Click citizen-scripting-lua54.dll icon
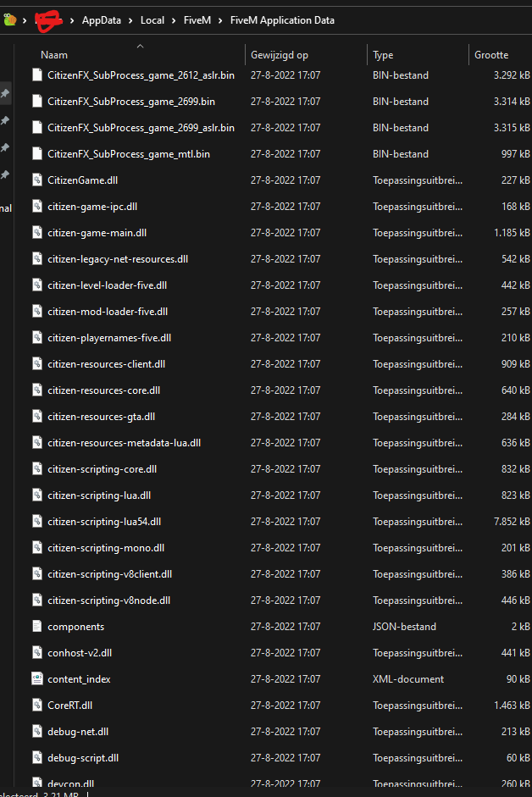 [37, 522]
